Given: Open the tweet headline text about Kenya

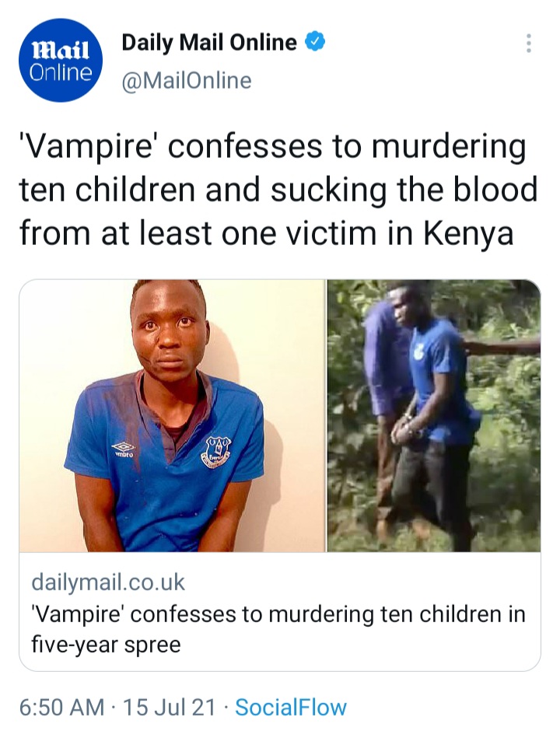Looking at the screenshot, I should tap(278, 189).
